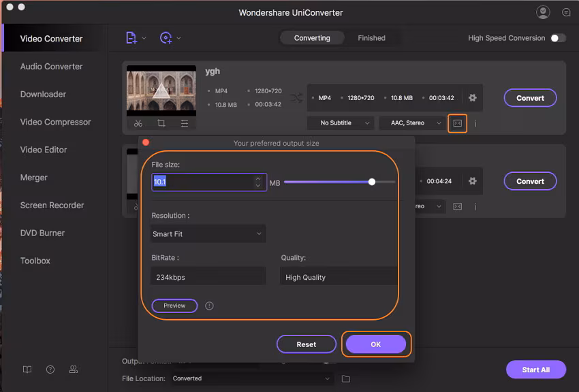Click the compress size icon for ygh
The width and height of the screenshot is (579, 392).
pos(458,123)
